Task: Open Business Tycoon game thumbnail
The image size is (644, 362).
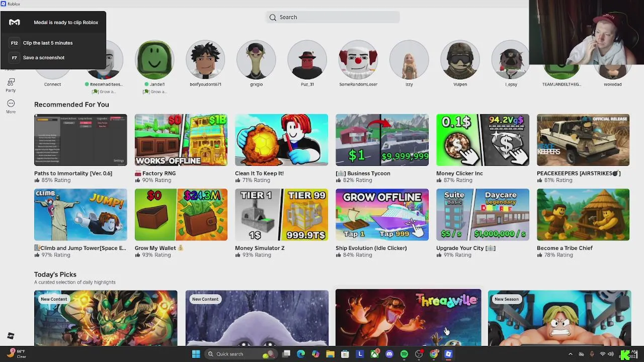Action: tap(382, 140)
